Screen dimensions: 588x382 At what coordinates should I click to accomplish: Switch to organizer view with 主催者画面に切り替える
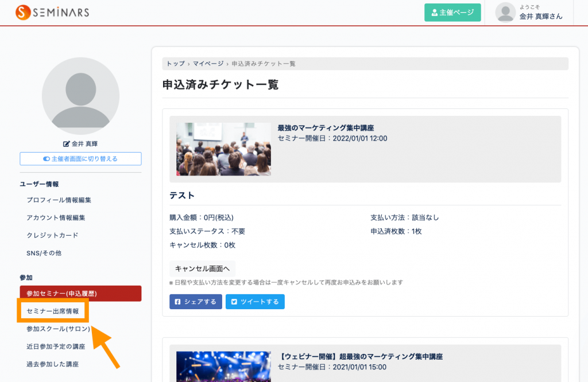[x=80, y=159]
